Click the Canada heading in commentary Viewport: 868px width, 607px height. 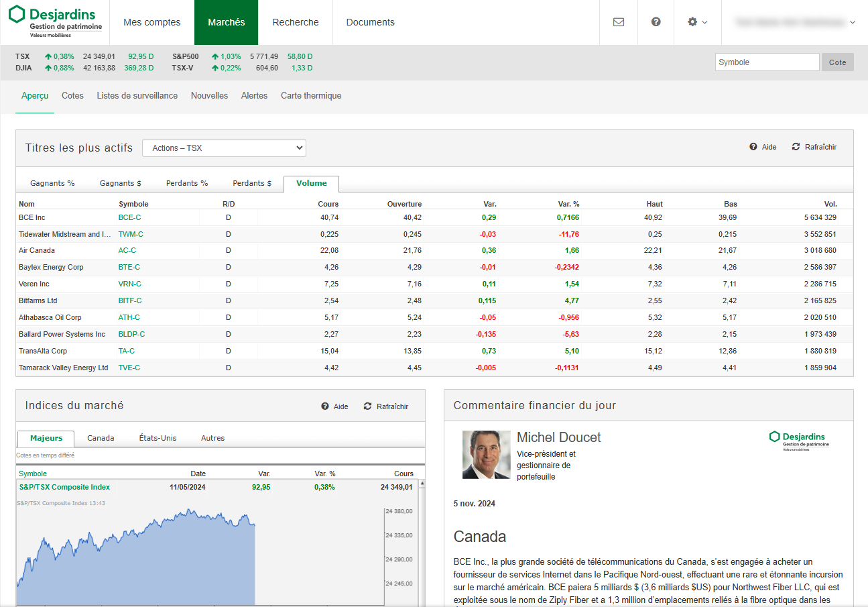480,537
